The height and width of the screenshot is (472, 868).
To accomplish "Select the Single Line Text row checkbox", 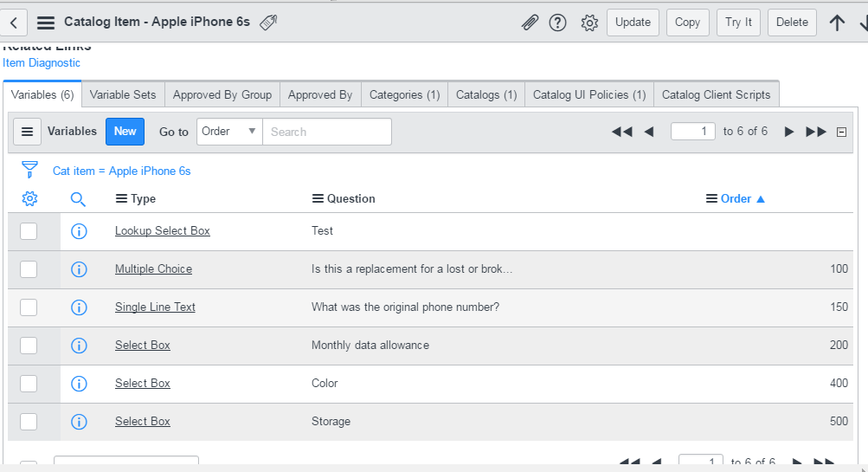I will pyautogui.click(x=29, y=307).
